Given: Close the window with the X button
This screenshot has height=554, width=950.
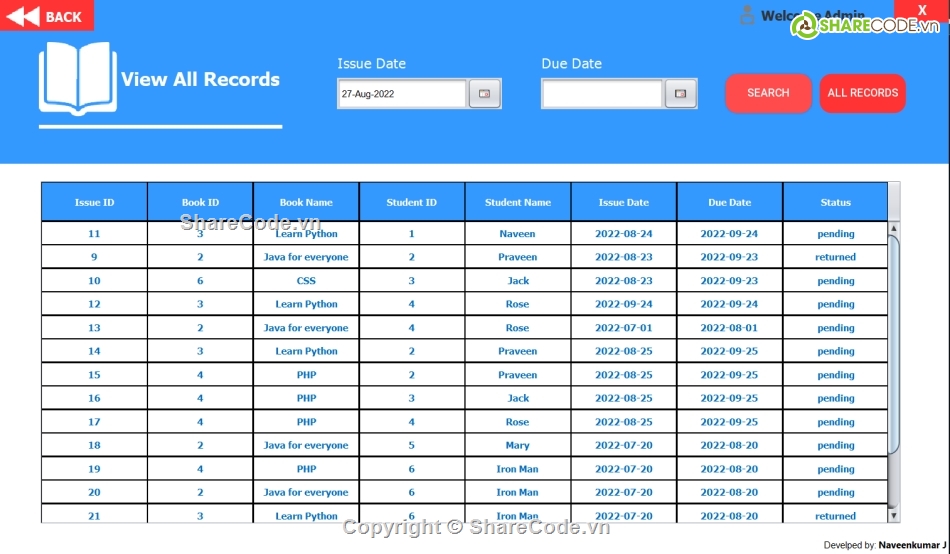Looking at the screenshot, I should coord(922,9).
